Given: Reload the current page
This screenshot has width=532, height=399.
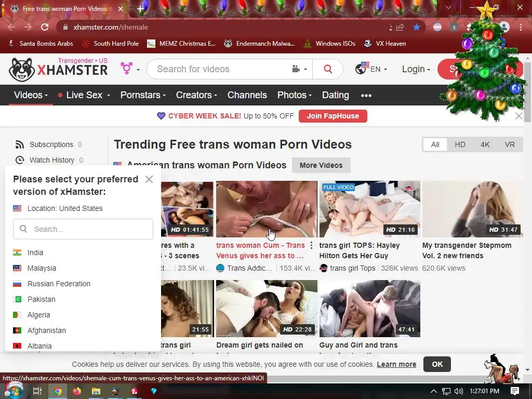Looking at the screenshot, I should click(x=45, y=27).
